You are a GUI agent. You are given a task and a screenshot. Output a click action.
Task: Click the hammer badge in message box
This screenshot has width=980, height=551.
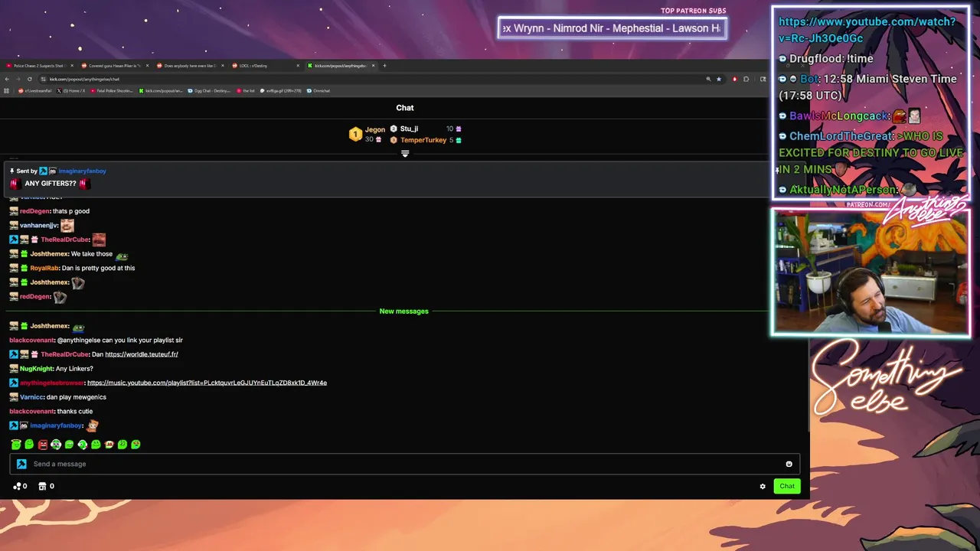(x=21, y=464)
